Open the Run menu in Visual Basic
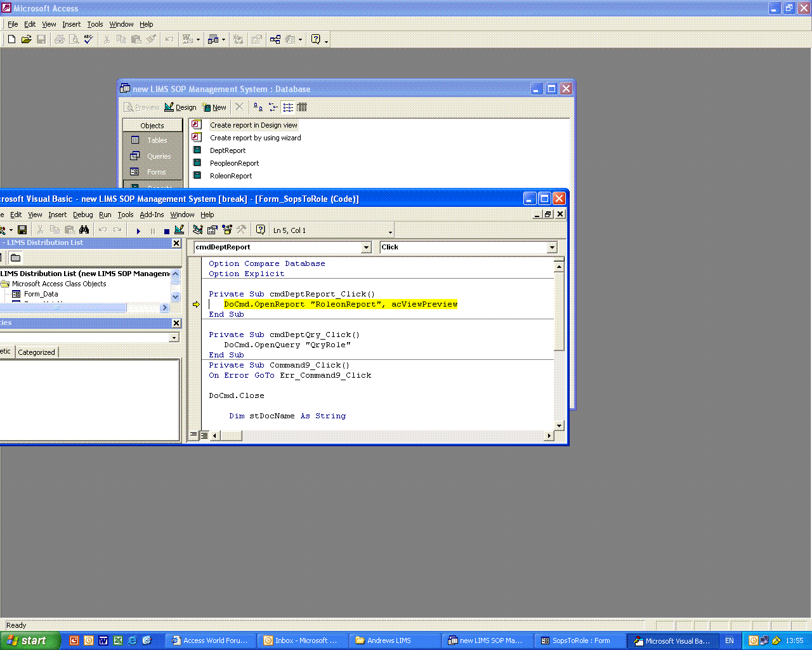The width and height of the screenshot is (812, 650). tap(105, 215)
